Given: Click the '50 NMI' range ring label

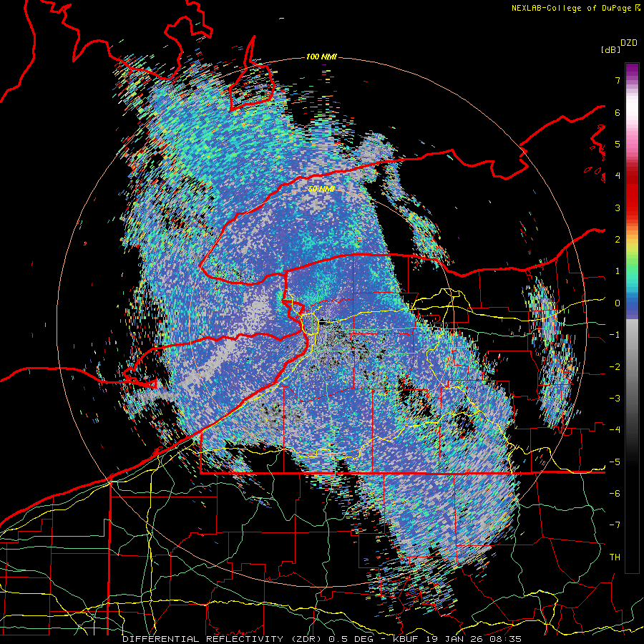Looking at the screenshot, I should (x=321, y=190).
